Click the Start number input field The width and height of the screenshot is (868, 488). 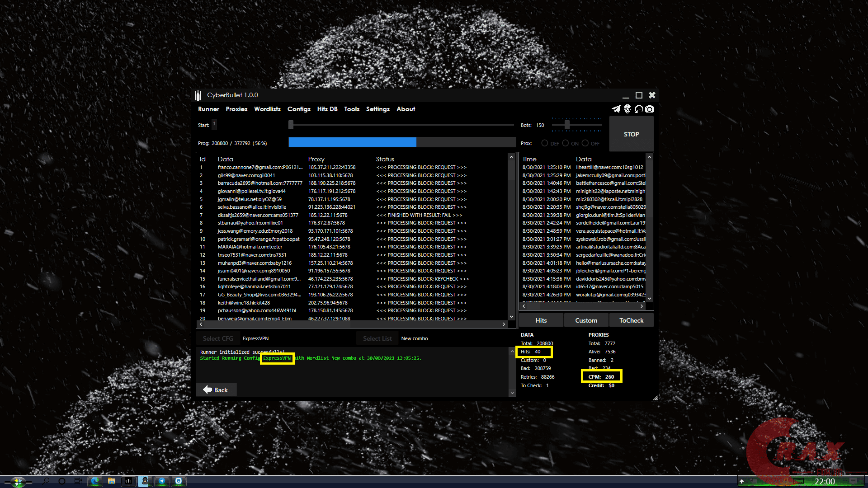coord(214,125)
